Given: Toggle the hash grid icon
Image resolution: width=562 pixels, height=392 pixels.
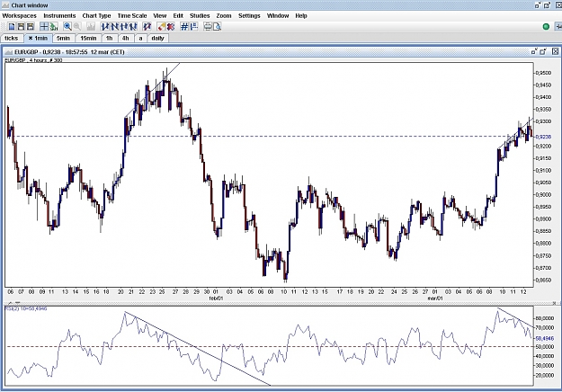Looking at the screenshot, I should click(184, 26).
